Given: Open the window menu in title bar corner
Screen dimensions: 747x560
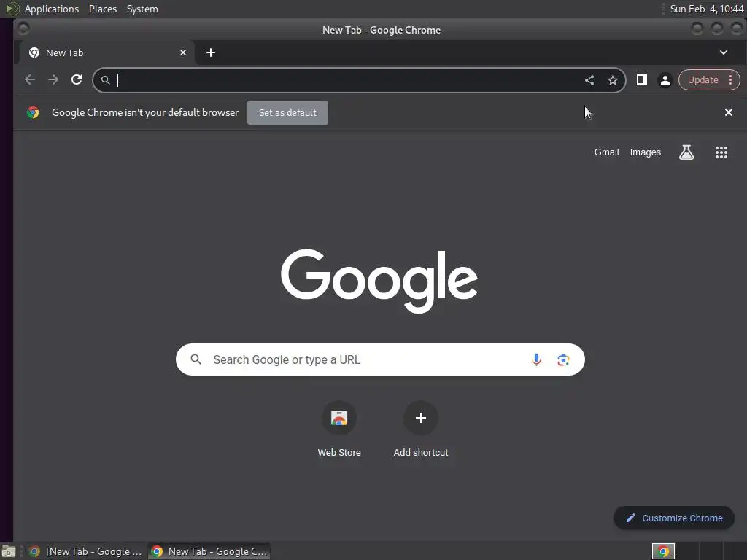Looking at the screenshot, I should pyautogui.click(x=23, y=29).
